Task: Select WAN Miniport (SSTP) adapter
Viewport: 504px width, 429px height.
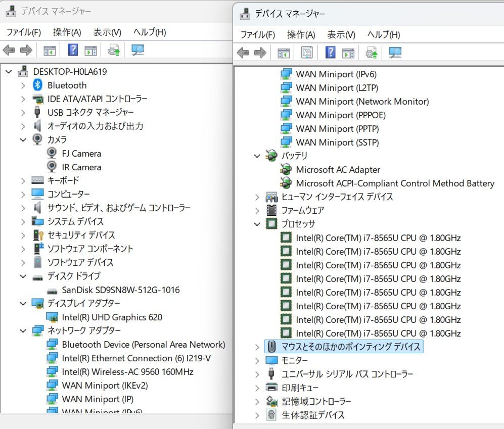Action: (x=337, y=142)
